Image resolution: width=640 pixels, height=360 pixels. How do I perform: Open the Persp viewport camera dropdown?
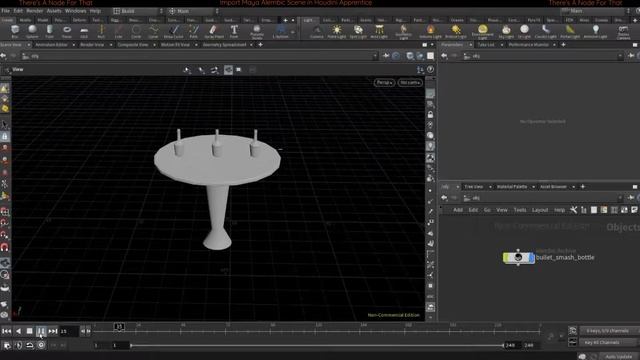(384, 82)
